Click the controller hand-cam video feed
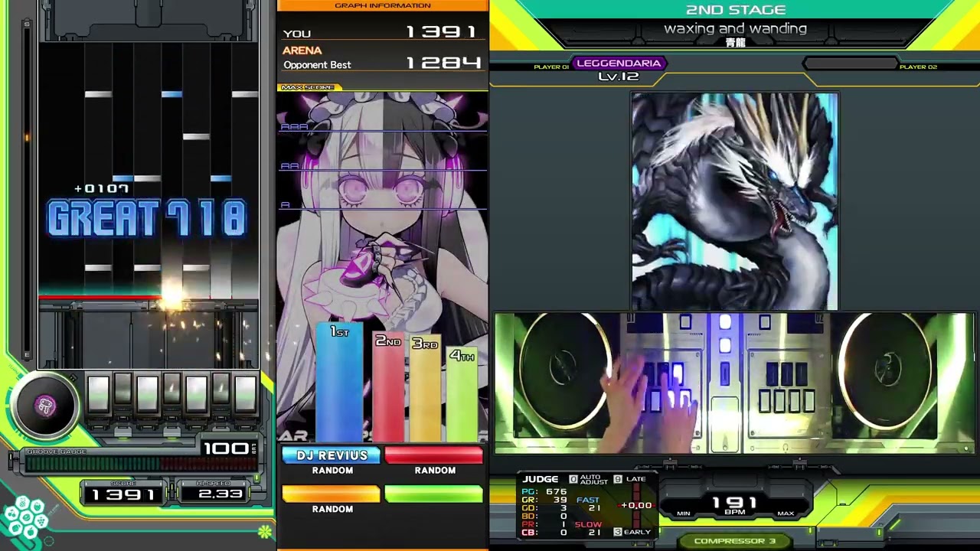The height and width of the screenshot is (551, 980). [x=734, y=383]
